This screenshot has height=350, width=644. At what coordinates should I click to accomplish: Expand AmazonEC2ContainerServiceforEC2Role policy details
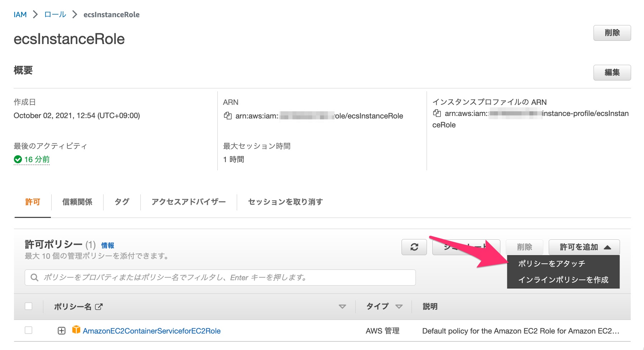[62, 331]
